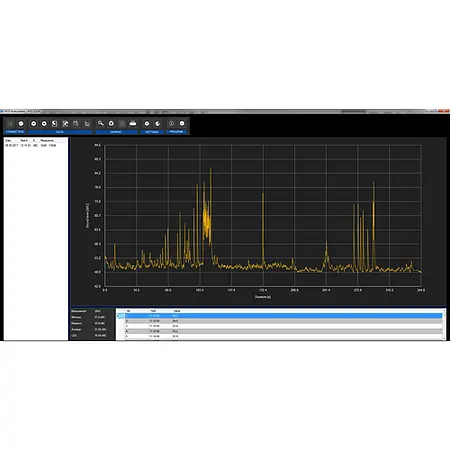The width and height of the screenshot is (450, 450).
Task: Click the last icon in the Program group
Action: [x=182, y=124]
